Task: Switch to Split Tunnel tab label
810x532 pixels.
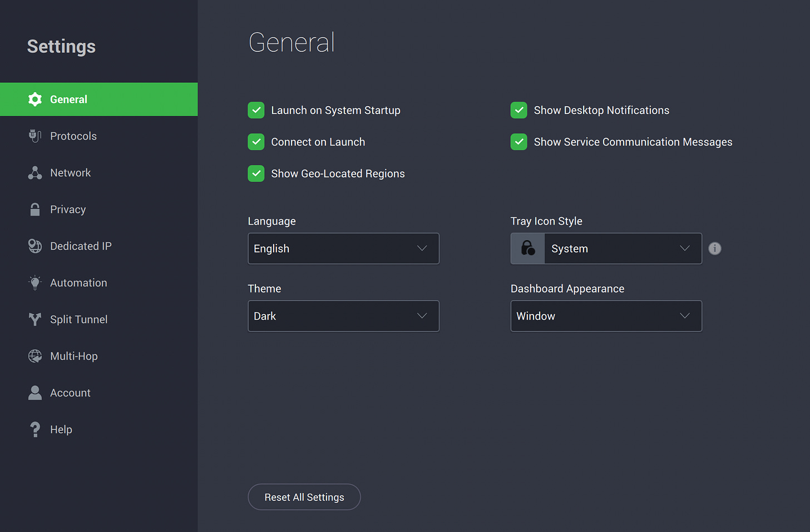Action: pyautogui.click(x=79, y=320)
